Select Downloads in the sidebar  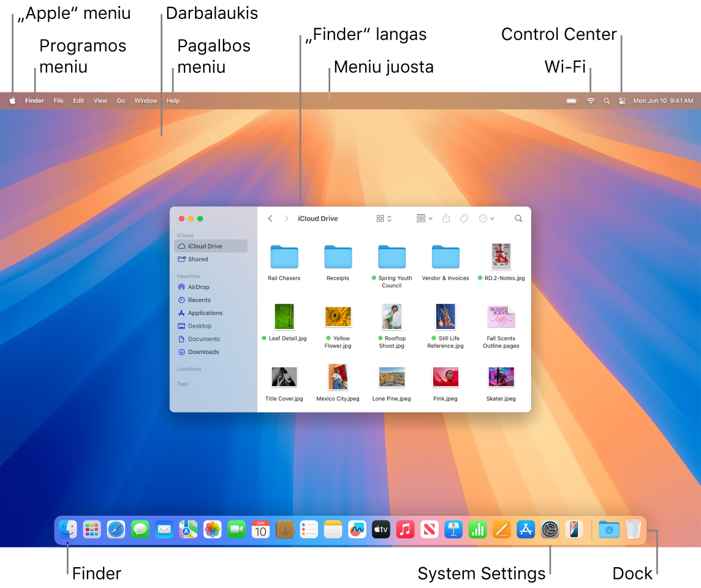(211, 352)
